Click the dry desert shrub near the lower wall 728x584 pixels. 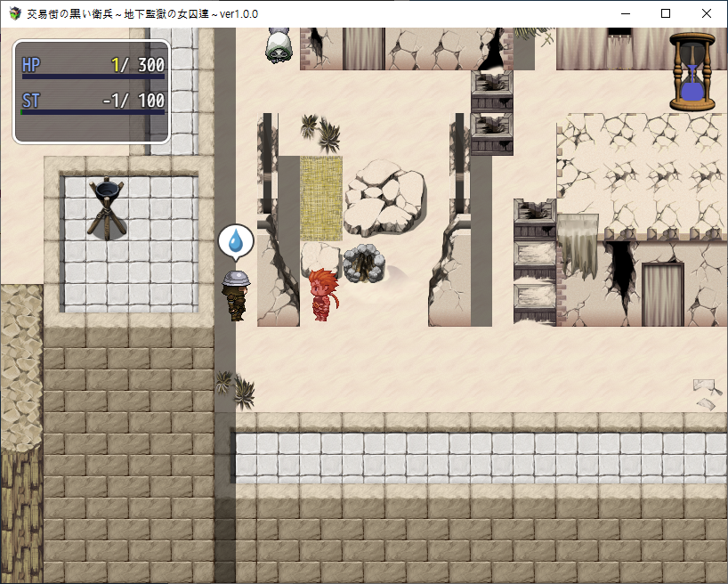click(x=236, y=389)
